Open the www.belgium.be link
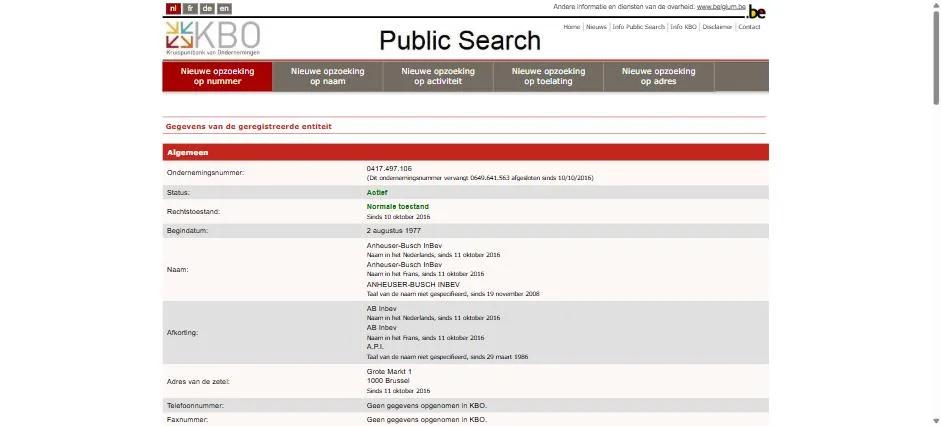This screenshot has width=941, height=426. (x=721, y=7)
